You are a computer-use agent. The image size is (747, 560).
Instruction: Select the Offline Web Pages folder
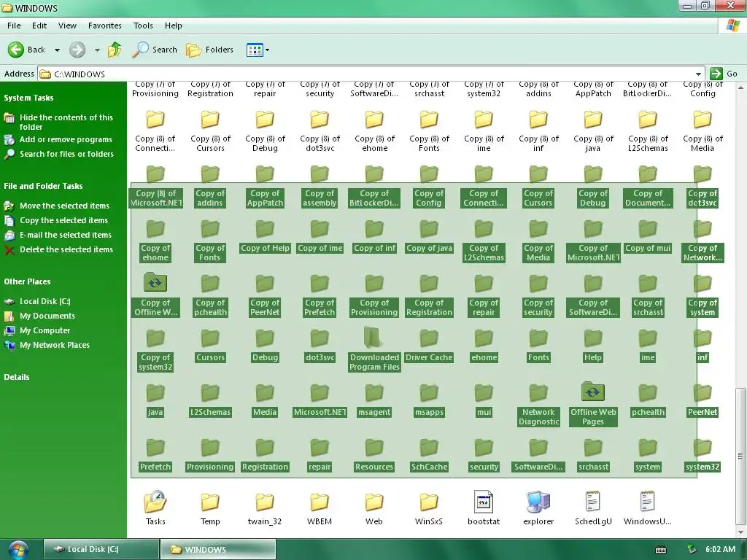pos(592,404)
